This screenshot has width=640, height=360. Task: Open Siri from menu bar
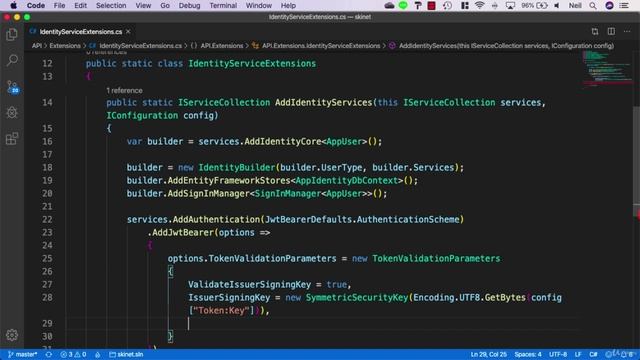click(x=609, y=6)
